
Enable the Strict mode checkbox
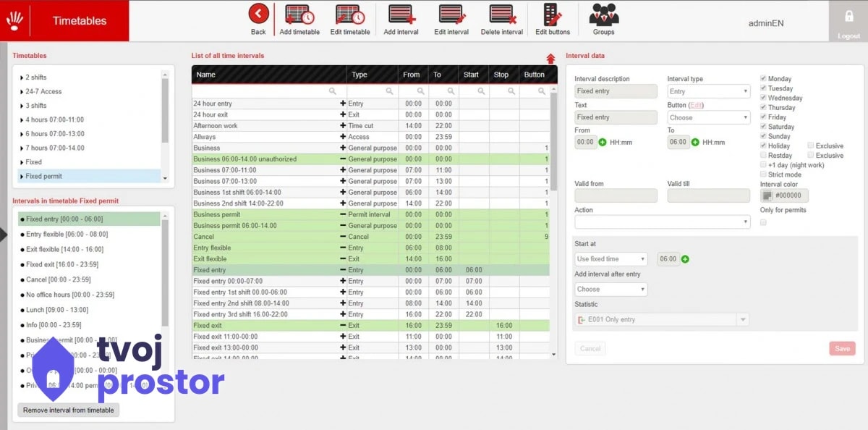763,174
